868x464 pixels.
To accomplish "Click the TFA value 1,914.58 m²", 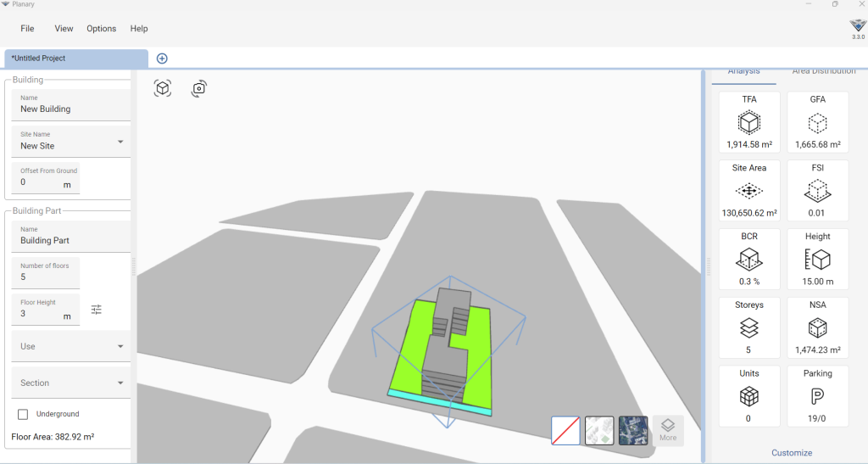I will [x=749, y=144].
